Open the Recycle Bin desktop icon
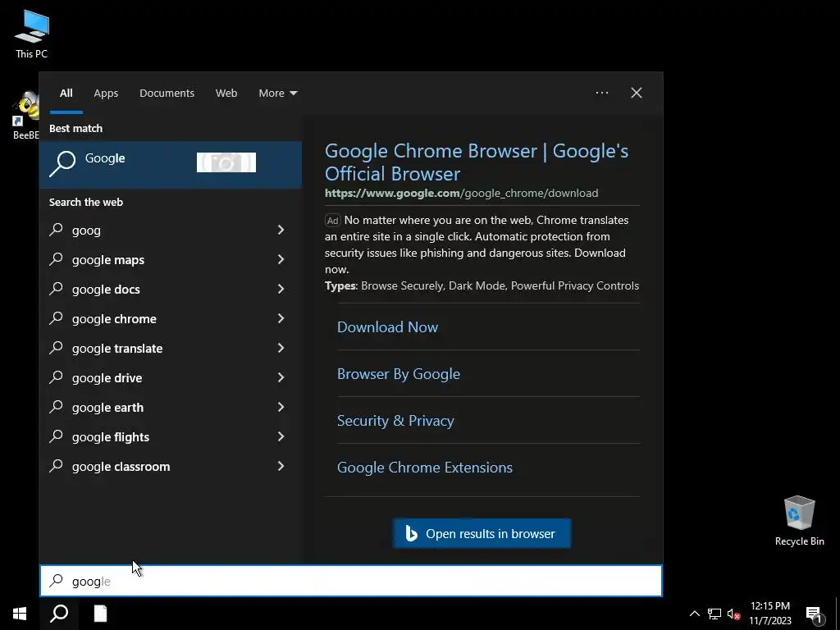Screen dimensions: 840x630 pyautogui.click(x=799, y=521)
